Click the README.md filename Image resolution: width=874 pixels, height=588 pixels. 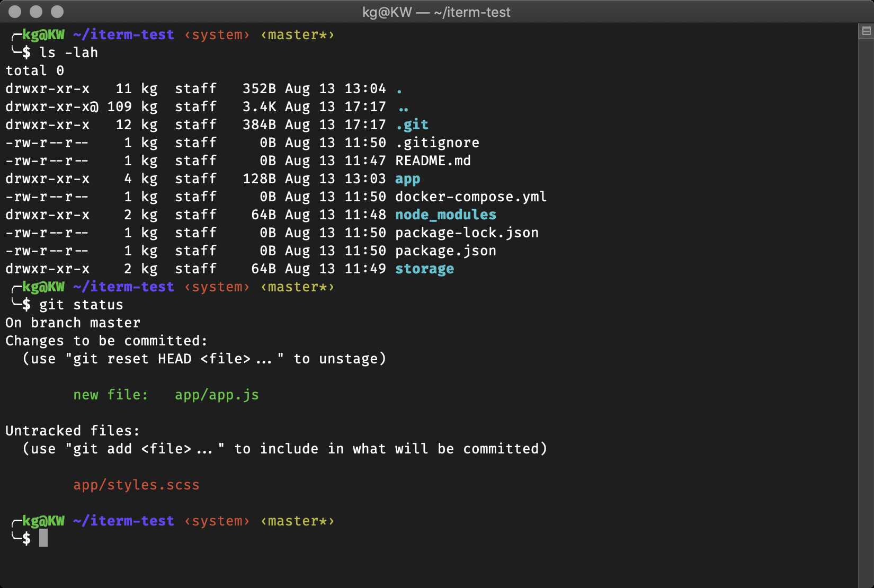(x=433, y=161)
